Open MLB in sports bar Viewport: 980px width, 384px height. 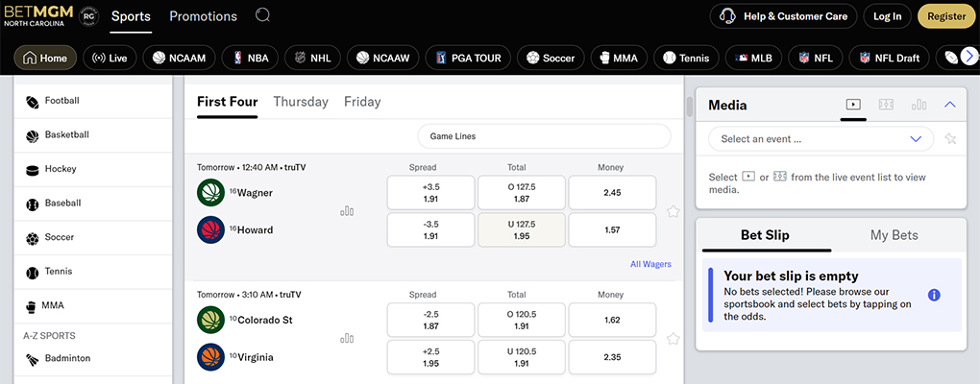753,58
